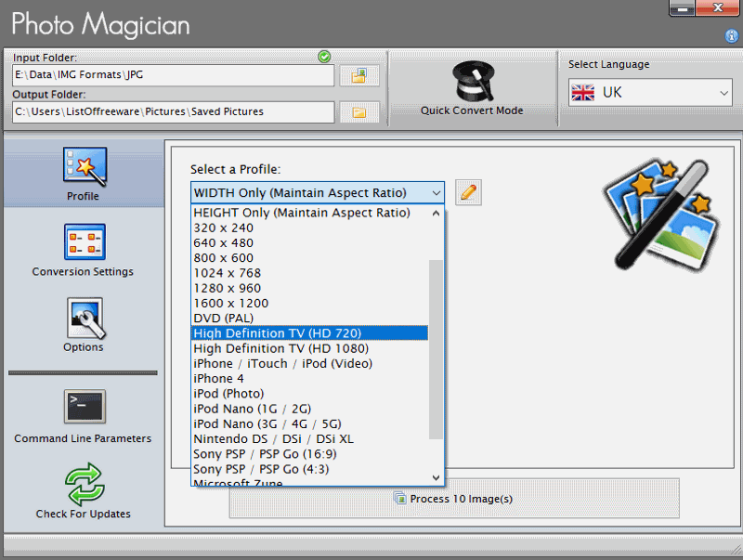Open the Profile section icon
The image size is (743, 560).
[85, 166]
